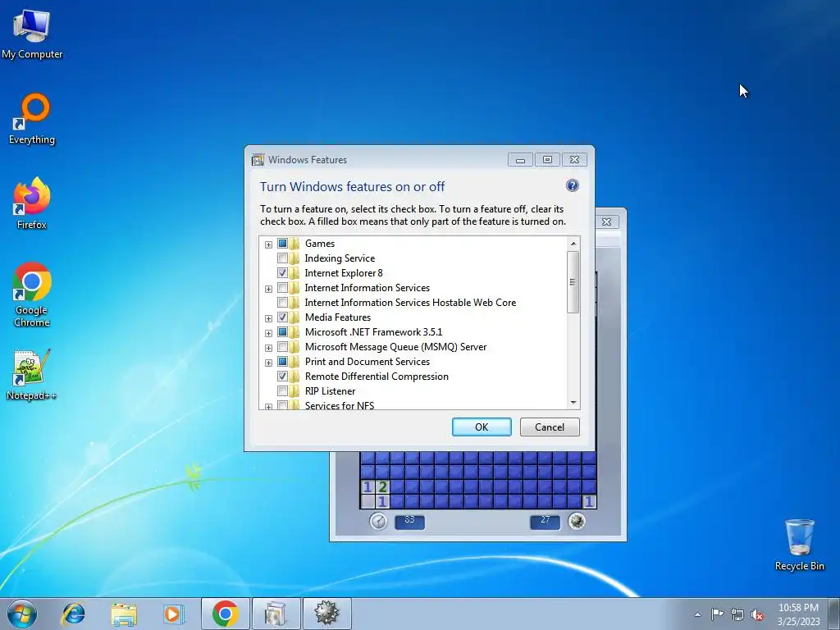Expand Microsoft .NET Framework 3.5.1 node
Image resolution: width=840 pixels, height=630 pixels.
click(268, 333)
